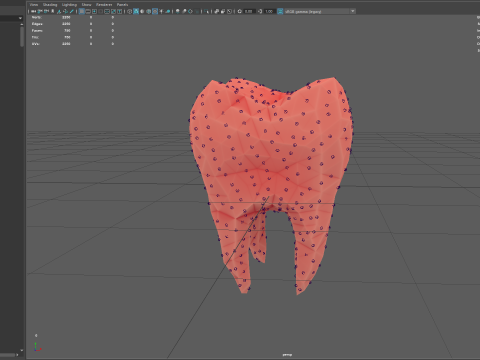
Task: Toggle the Resolution Gate display
Action: (x=94, y=11)
